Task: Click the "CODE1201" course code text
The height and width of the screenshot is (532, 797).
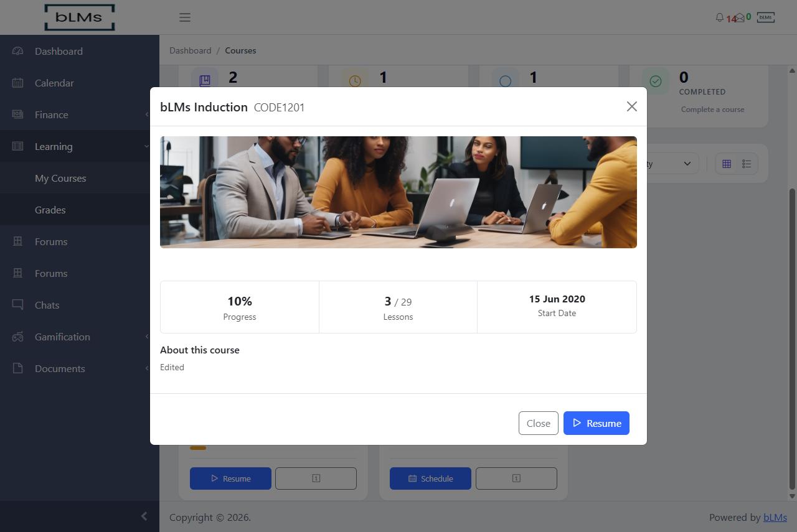Action: click(x=279, y=108)
